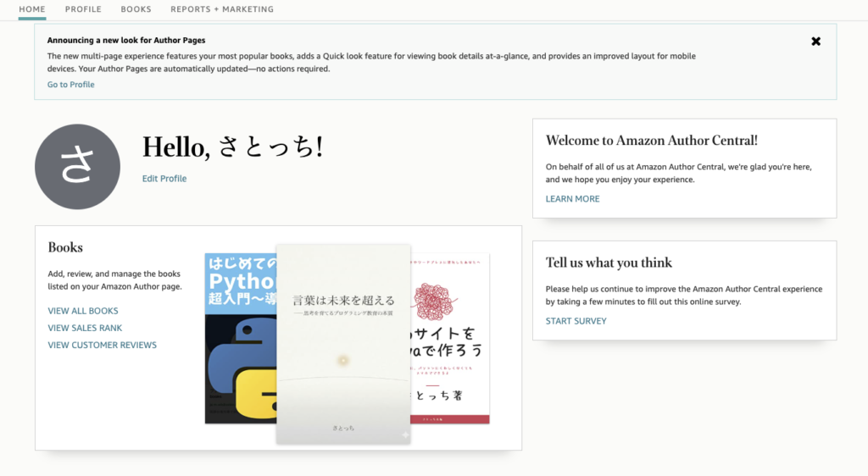
Task: Switch to the HOME tab
Action: pyautogui.click(x=32, y=9)
